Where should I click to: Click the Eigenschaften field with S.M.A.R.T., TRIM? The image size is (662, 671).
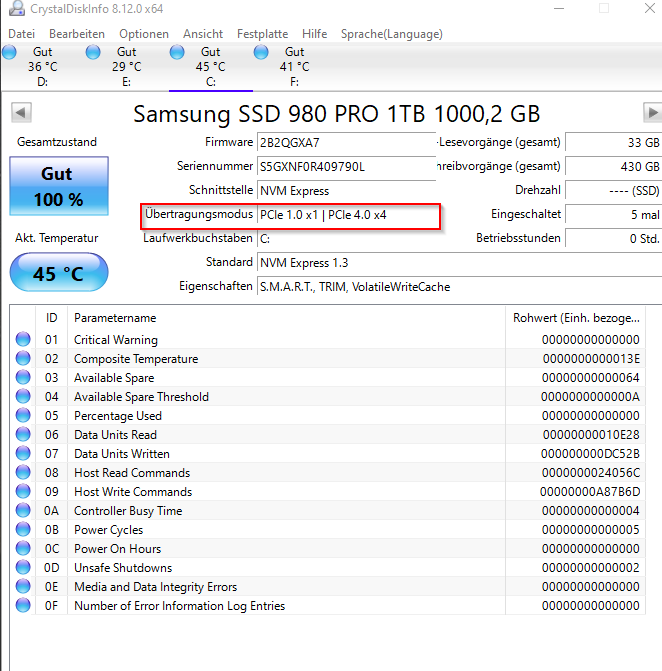(x=460, y=286)
